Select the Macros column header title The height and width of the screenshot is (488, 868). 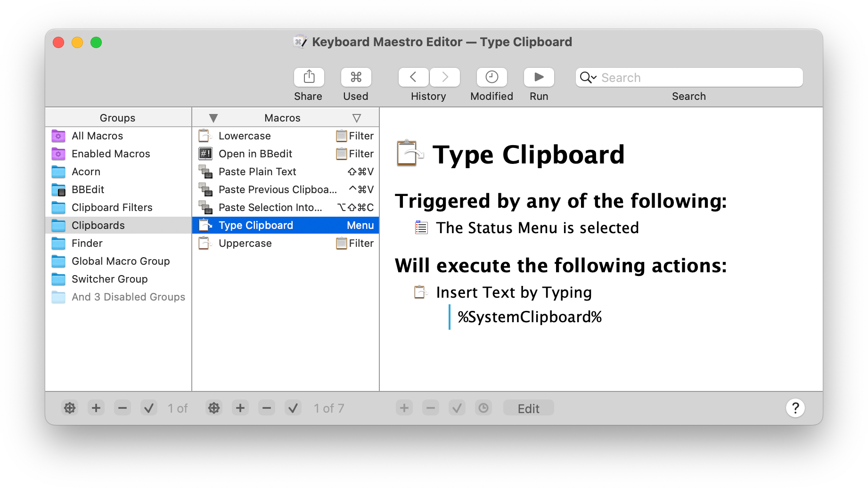point(282,118)
